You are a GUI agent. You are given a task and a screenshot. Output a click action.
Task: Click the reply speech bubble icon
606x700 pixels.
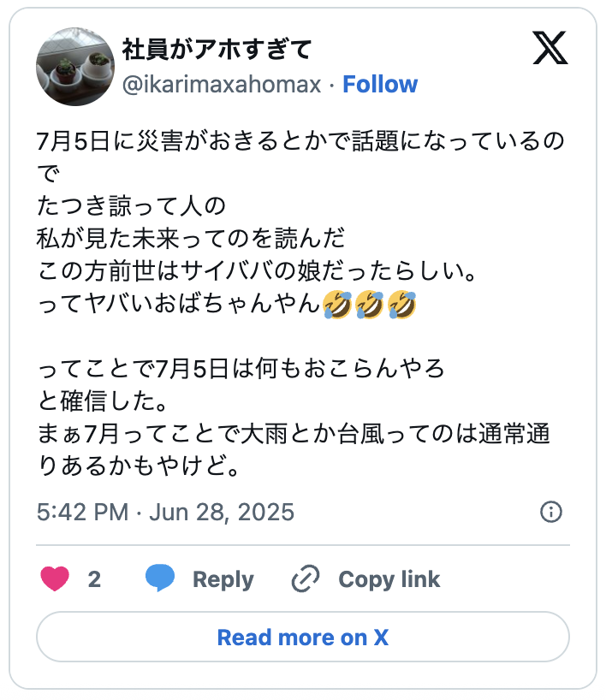point(160,578)
